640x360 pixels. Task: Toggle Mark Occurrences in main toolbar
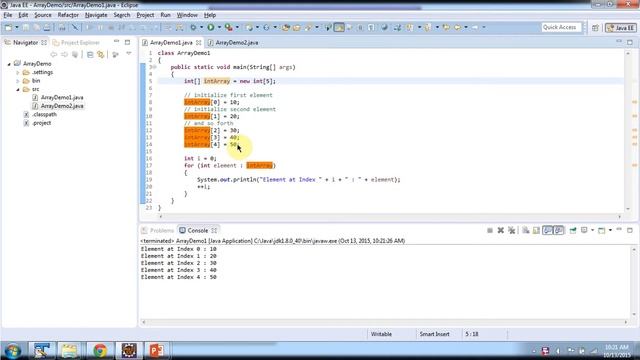[339, 27]
